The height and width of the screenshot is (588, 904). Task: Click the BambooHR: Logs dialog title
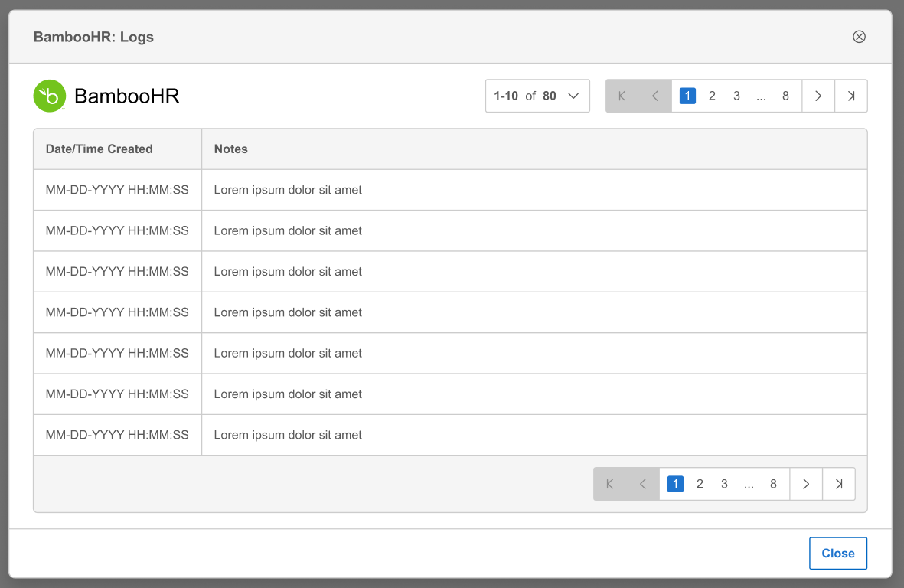coord(93,37)
